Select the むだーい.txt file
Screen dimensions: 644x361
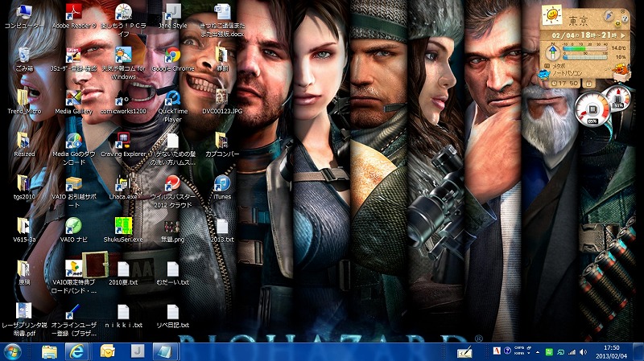[173, 273]
